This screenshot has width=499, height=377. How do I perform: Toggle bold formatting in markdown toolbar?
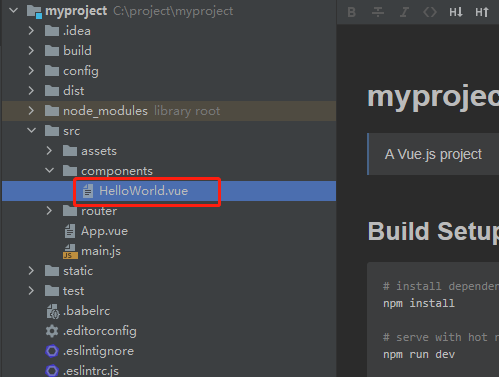click(x=351, y=12)
